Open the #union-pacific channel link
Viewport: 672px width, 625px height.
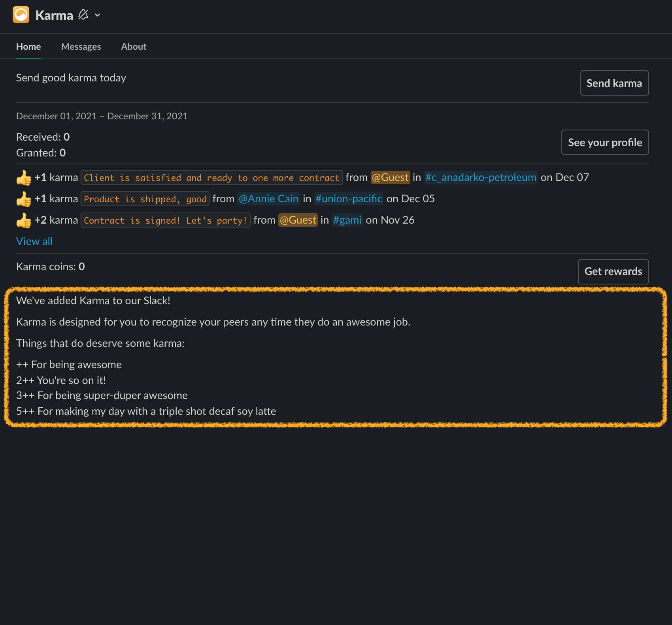tap(349, 199)
